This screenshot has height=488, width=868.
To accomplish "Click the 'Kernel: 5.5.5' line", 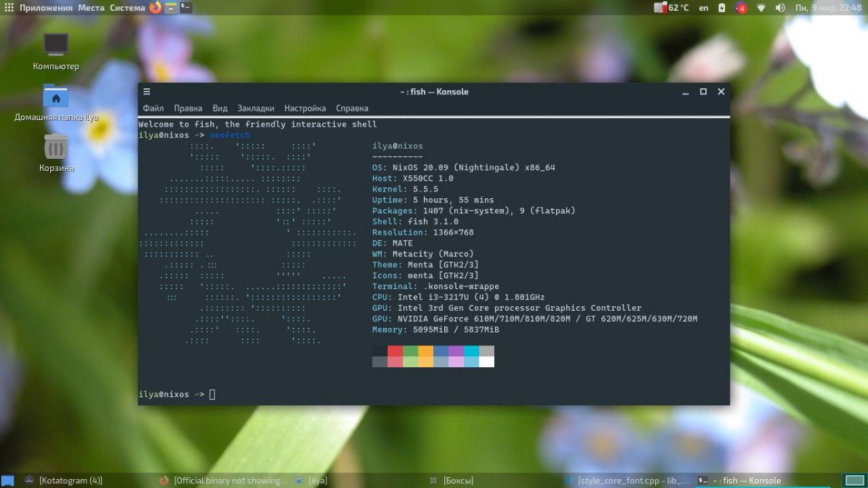I will [406, 189].
